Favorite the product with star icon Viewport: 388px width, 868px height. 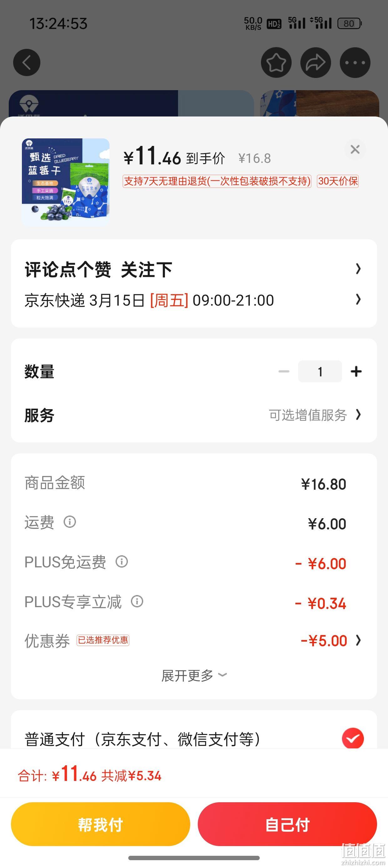[x=276, y=62]
